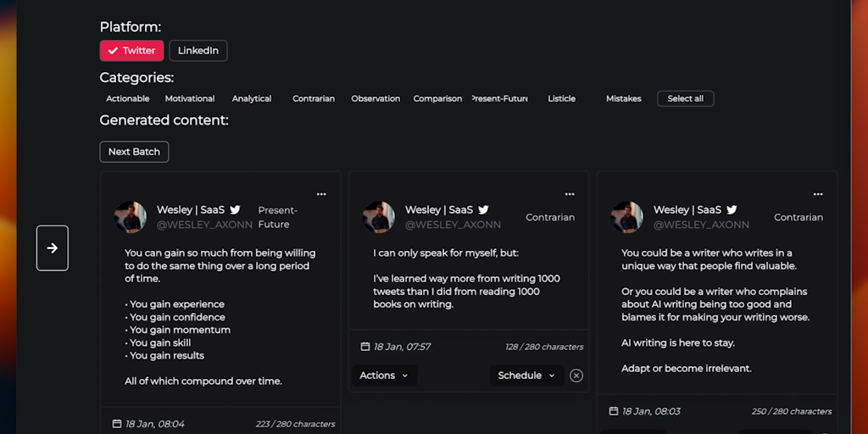Click Wesley's avatar on the first card
This screenshot has height=434, width=868.
(x=131, y=217)
